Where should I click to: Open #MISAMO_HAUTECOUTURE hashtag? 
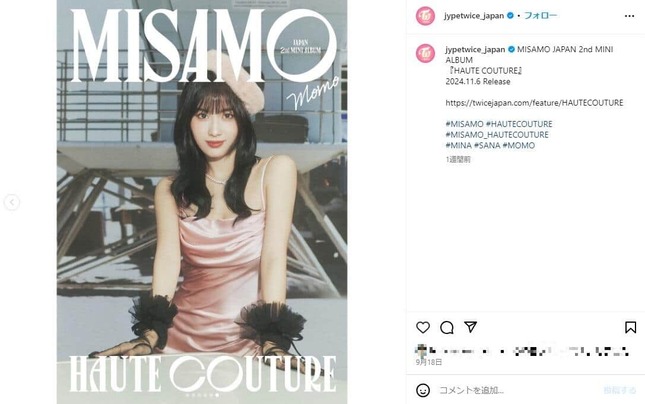[x=497, y=135]
